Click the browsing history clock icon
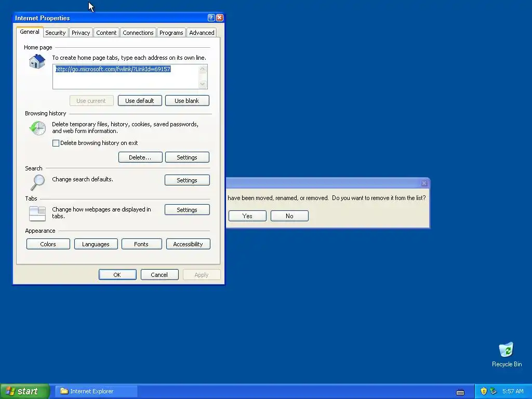Screen dimensions: 532x399 (x=37, y=128)
